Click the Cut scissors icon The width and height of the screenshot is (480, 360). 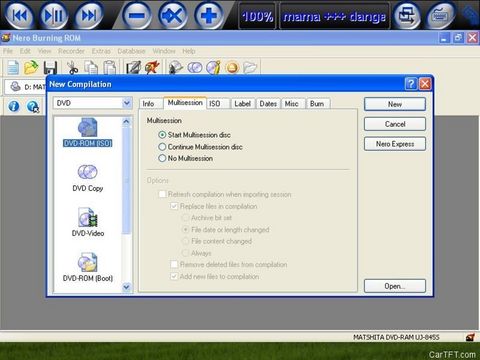point(72,68)
